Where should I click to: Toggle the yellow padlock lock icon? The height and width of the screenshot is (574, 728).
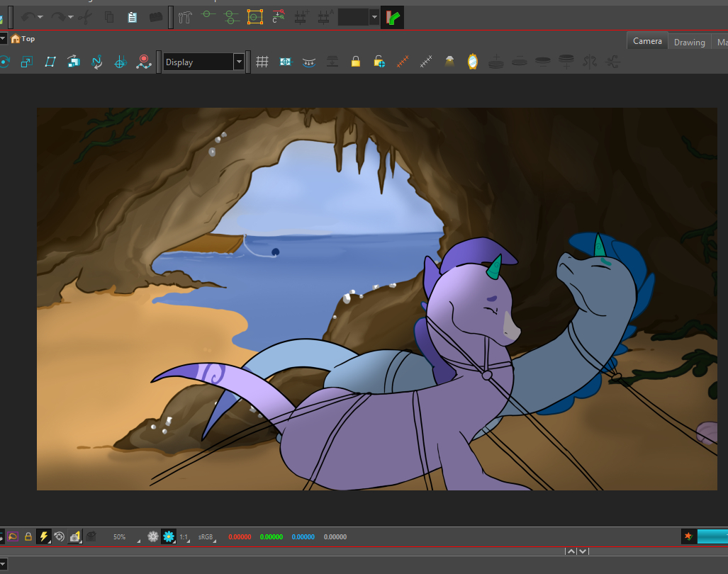point(356,62)
